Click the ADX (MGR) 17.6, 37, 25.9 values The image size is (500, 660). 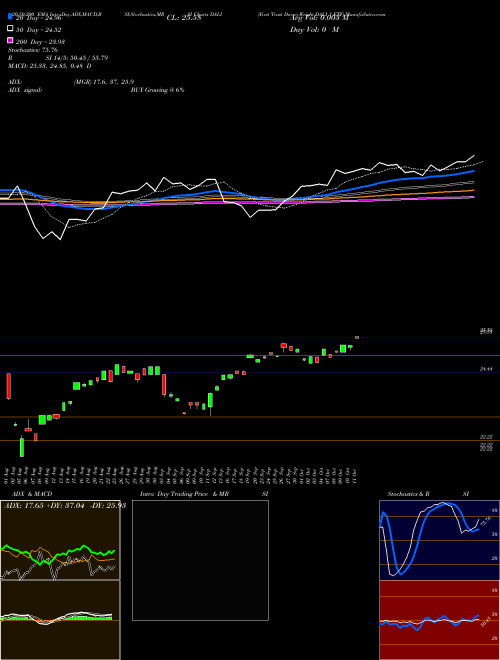[104, 82]
